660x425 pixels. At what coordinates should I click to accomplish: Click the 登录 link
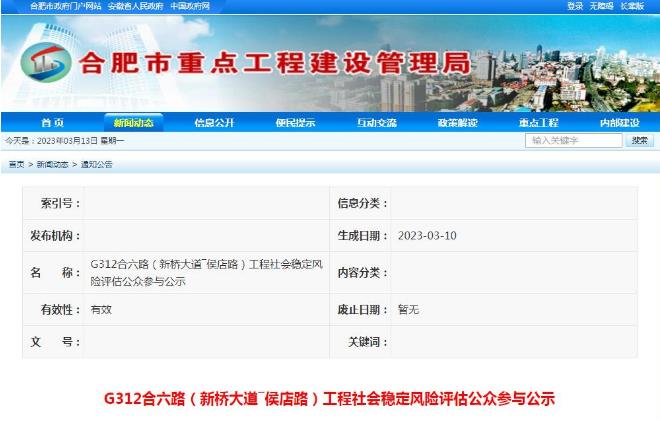(x=575, y=6)
